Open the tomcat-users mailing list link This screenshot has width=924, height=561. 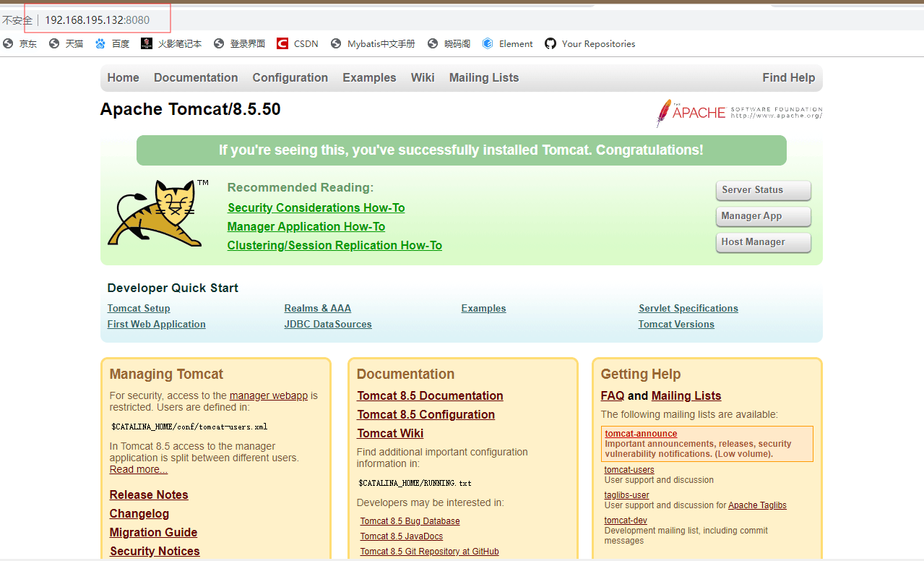click(x=629, y=470)
